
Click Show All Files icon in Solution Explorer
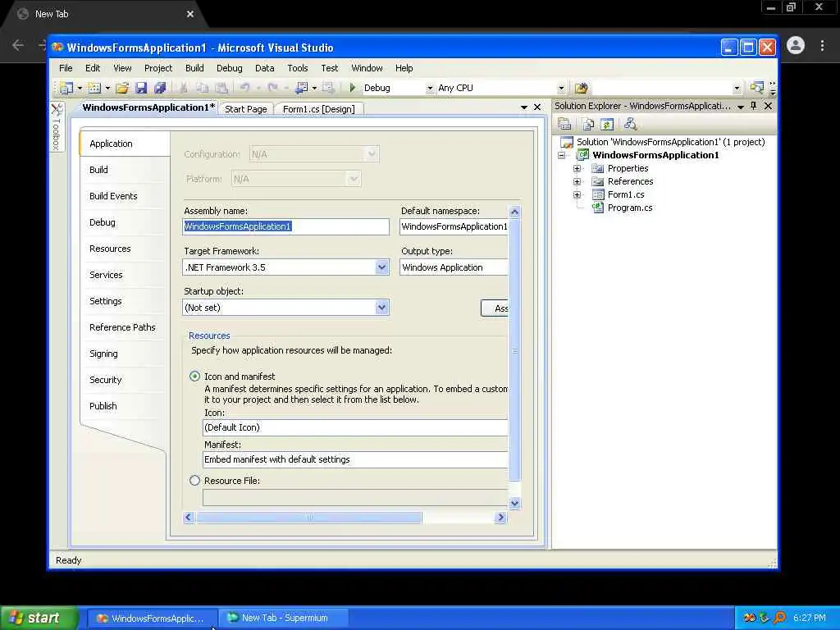pyautogui.click(x=588, y=125)
